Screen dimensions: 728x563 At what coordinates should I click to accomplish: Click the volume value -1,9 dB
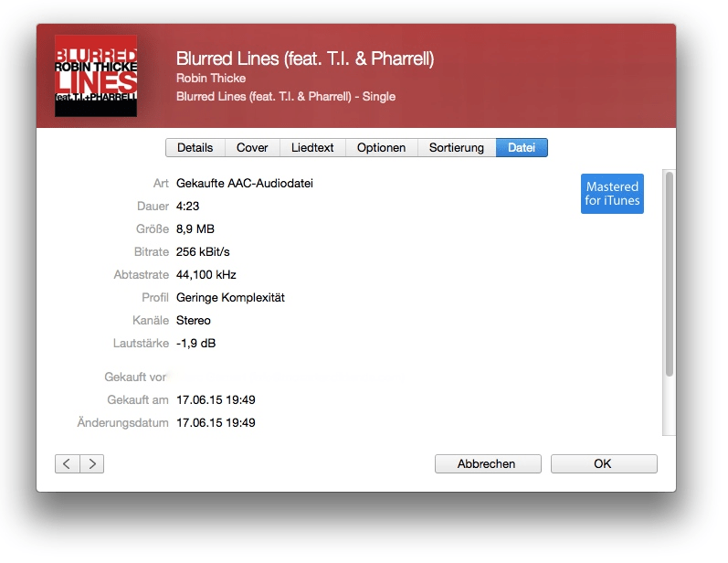point(195,343)
